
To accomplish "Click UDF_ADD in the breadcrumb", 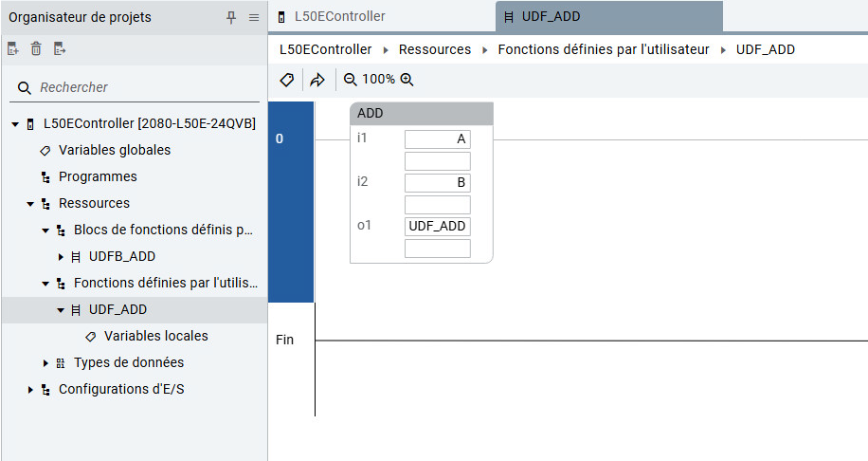I will tap(765, 49).
